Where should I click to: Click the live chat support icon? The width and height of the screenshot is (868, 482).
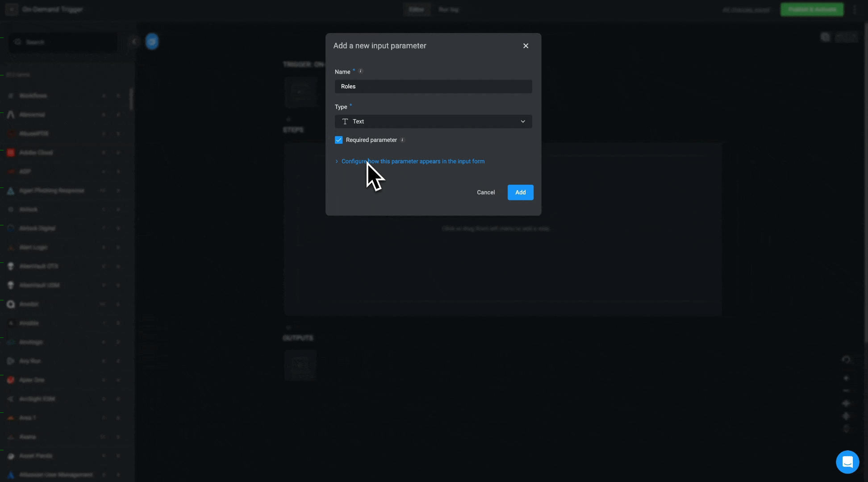pos(848,462)
